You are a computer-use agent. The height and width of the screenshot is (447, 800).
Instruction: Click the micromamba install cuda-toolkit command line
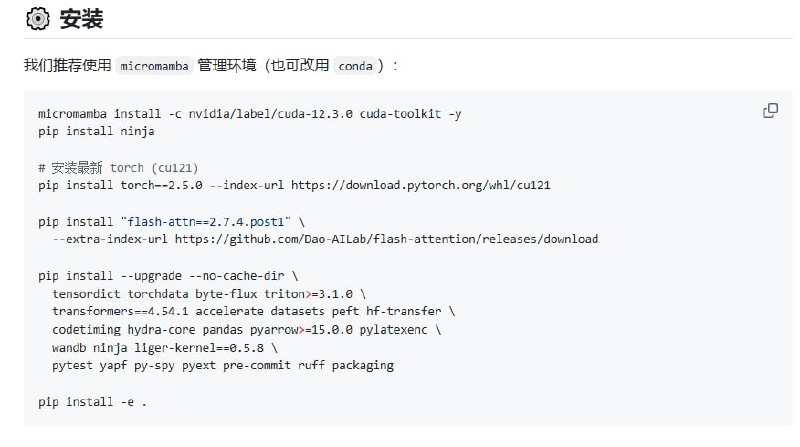250,113
